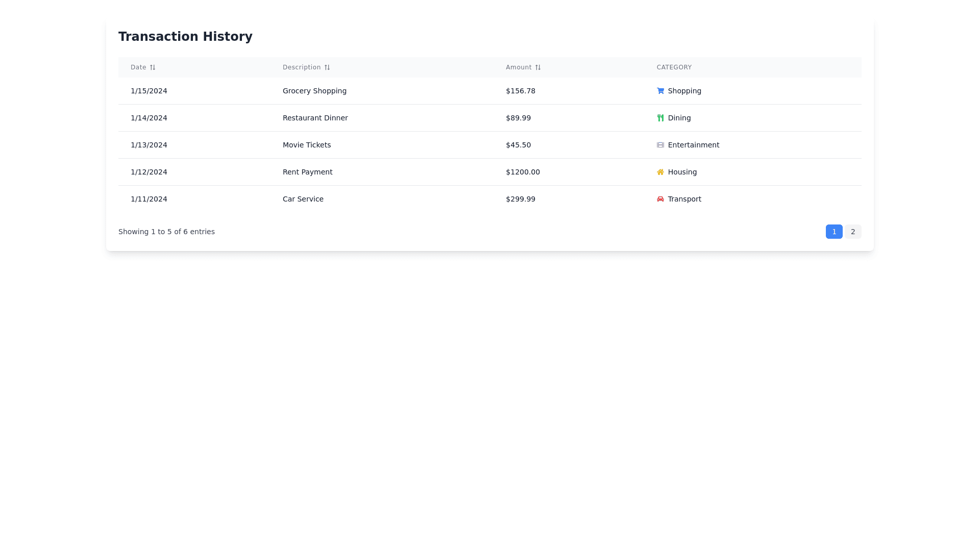Click the Rent Payment $1200.00 amount
The image size is (980, 551).
523,172
